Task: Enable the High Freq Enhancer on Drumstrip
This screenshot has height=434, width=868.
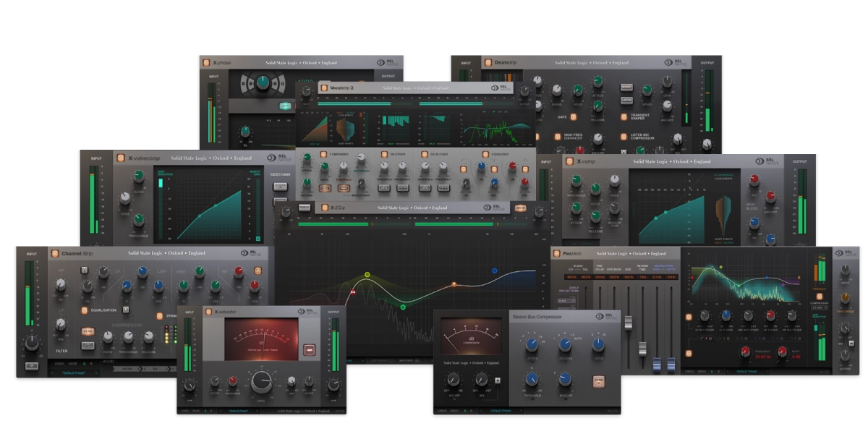Action: pyautogui.click(x=558, y=137)
